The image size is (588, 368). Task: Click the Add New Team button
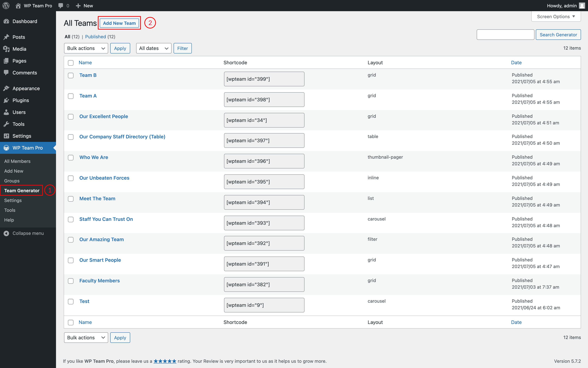coord(119,23)
